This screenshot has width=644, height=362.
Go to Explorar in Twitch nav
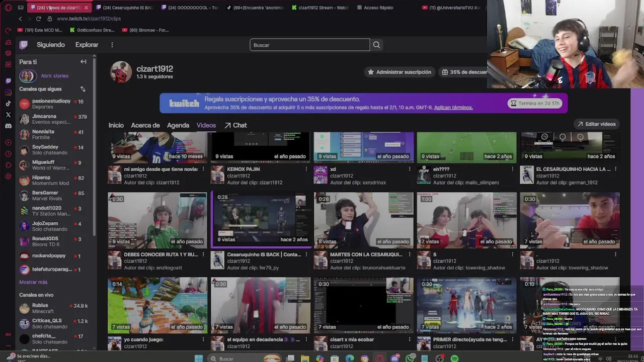tap(87, 45)
